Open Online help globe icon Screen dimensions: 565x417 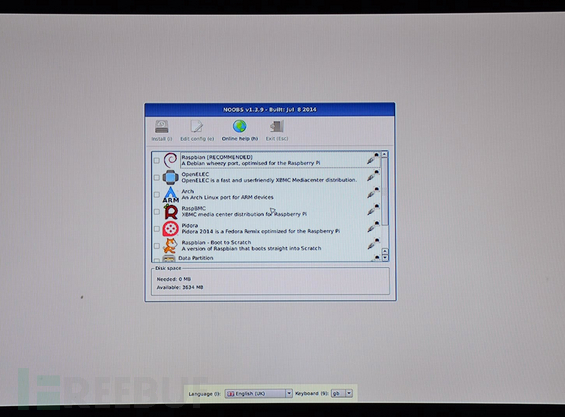pyautogui.click(x=240, y=127)
